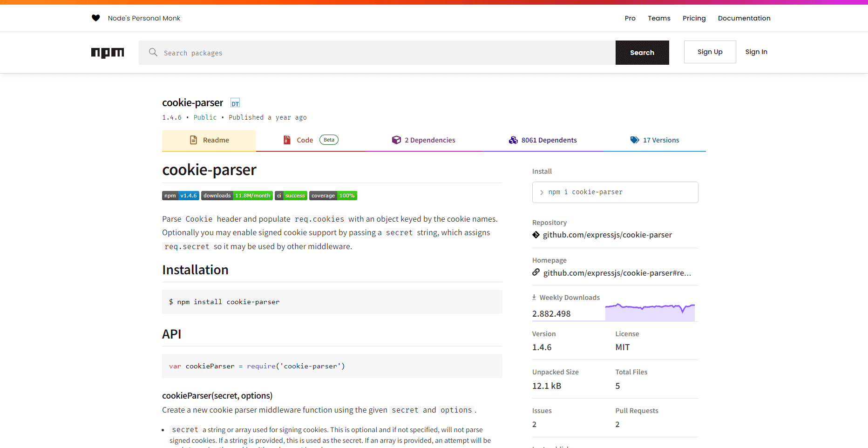Open the Pro menu link
Viewport: 868px width, 448px height.
click(x=630, y=18)
